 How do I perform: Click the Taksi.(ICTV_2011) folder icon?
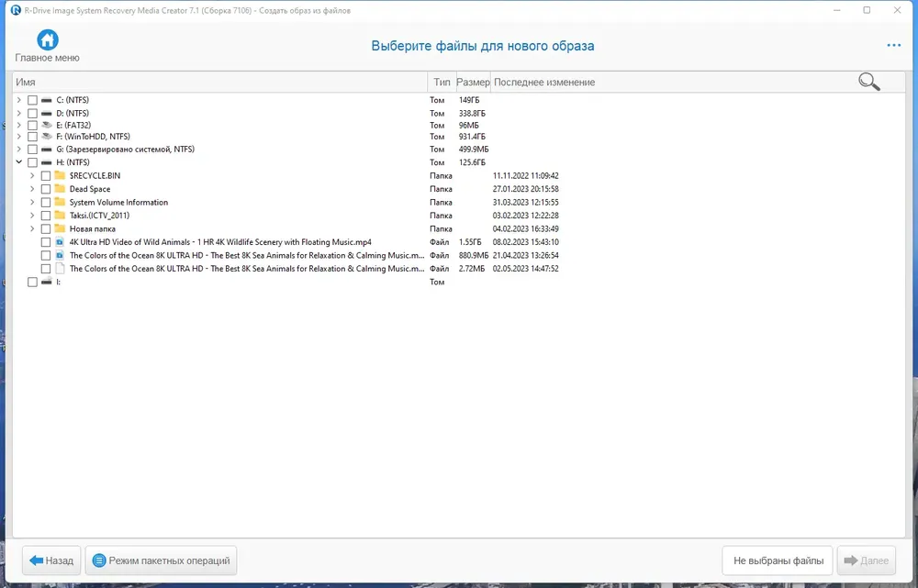coord(60,216)
